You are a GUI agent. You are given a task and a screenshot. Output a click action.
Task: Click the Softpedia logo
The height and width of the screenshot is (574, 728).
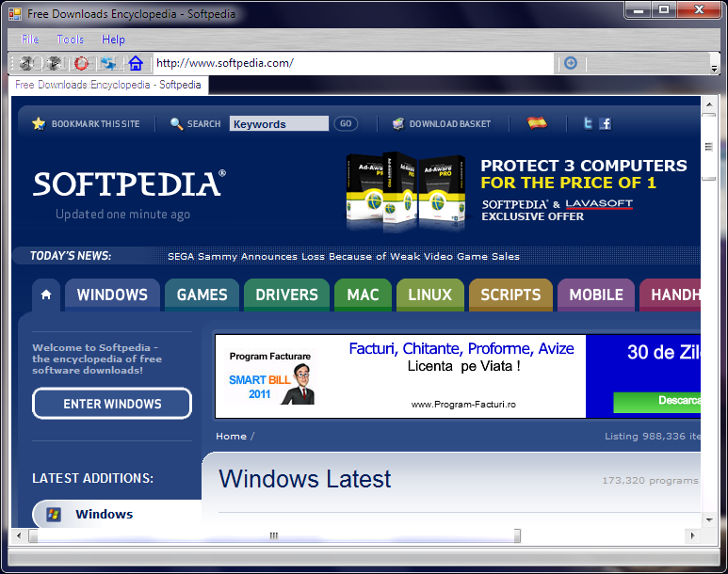[129, 183]
